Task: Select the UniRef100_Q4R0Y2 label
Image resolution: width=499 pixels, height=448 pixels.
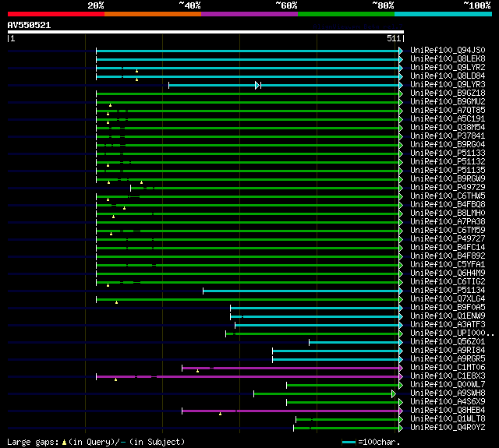Action: pos(448,428)
